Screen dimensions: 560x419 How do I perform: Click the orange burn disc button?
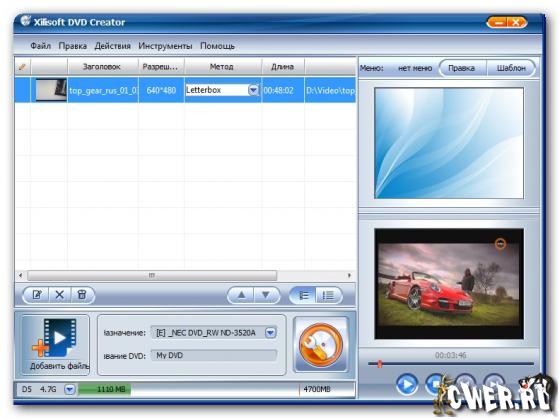pyautogui.click(x=321, y=345)
